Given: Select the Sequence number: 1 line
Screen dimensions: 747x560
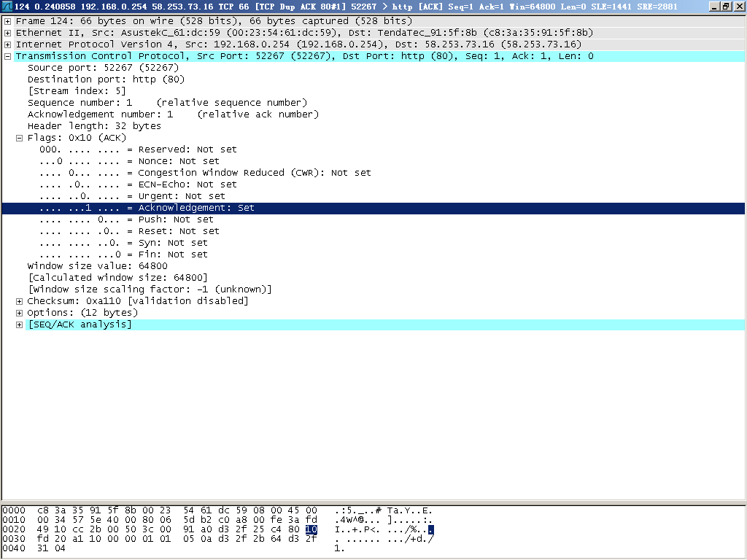Looking at the screenshot, I should 167,103.
